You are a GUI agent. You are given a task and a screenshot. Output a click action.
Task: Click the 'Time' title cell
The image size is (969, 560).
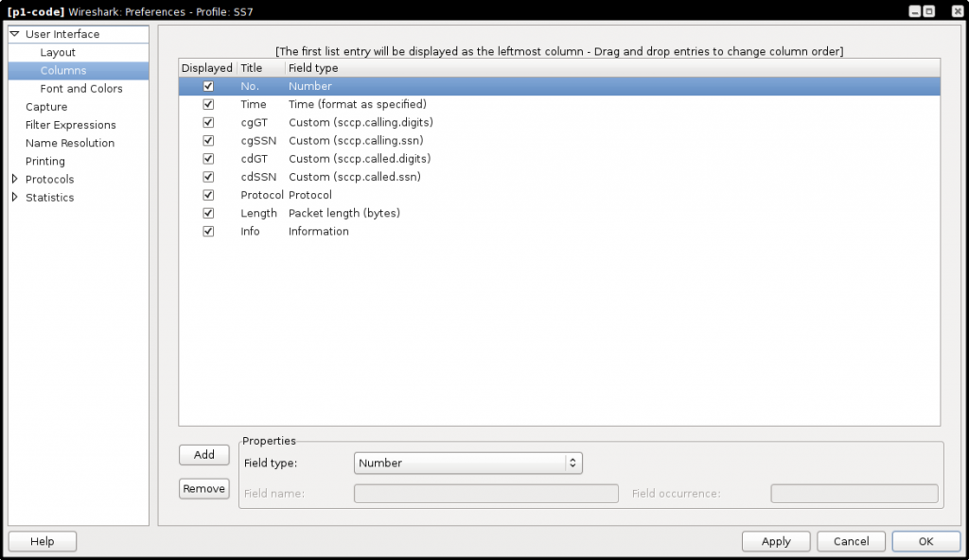pyautogui.click(x=254, y=104)
